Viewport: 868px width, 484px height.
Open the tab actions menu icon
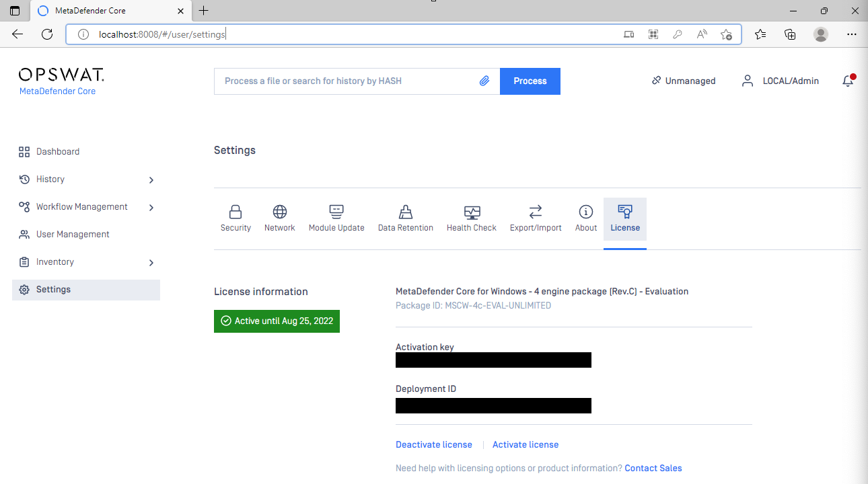(x=15, y=11)
